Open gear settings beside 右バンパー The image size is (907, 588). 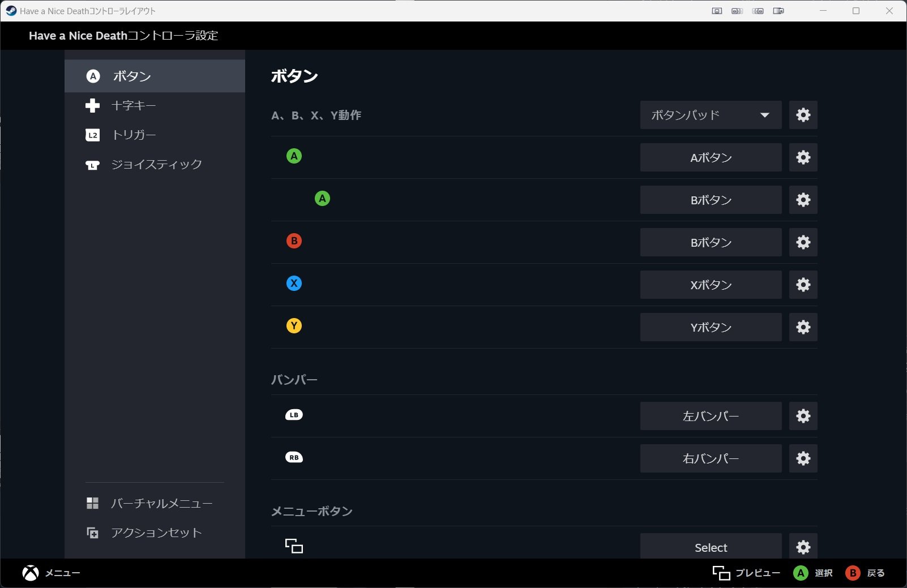803,458
